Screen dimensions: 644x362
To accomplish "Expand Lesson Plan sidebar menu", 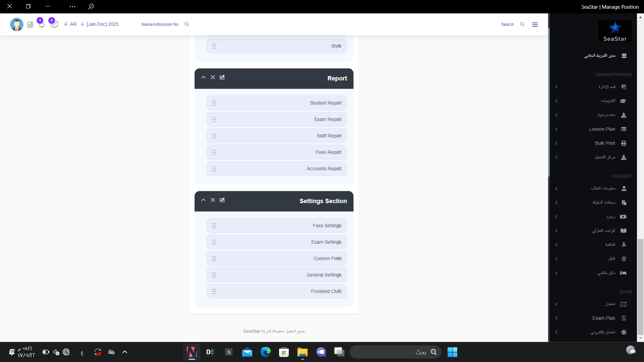I will click(602, 129).
